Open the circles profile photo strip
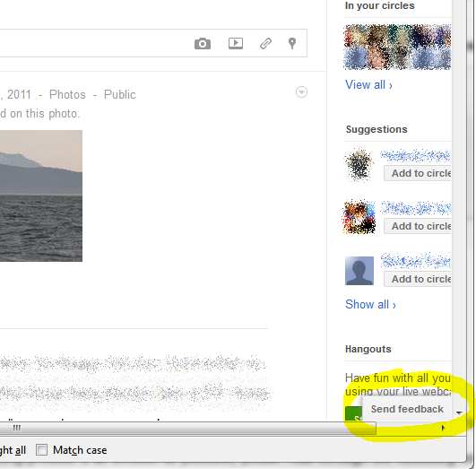The height and width of the screenshot is (469, 476). click(x=397, y=48)
